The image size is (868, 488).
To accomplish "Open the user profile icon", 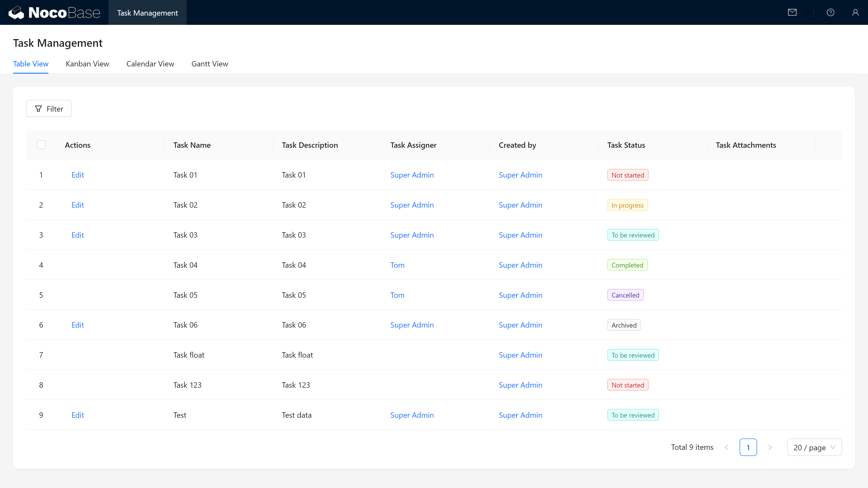I will click(855, 12).
